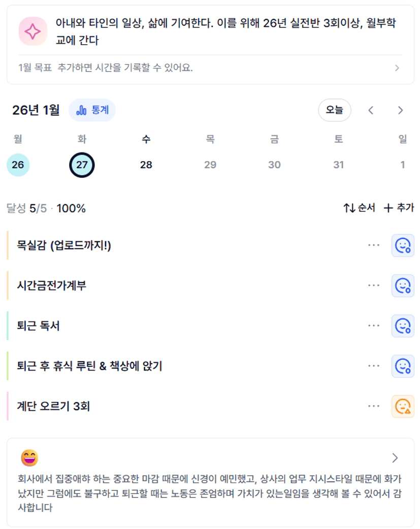The width and height of the screenshot is (420, 529).
Task: Select Wednesday 28 in the week calendar
Action: [x=146, y=165]
